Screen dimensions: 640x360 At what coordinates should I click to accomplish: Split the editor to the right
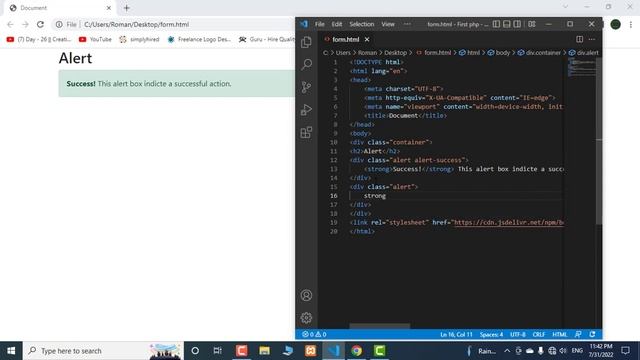pyautogui.click(x=579, y=39)
